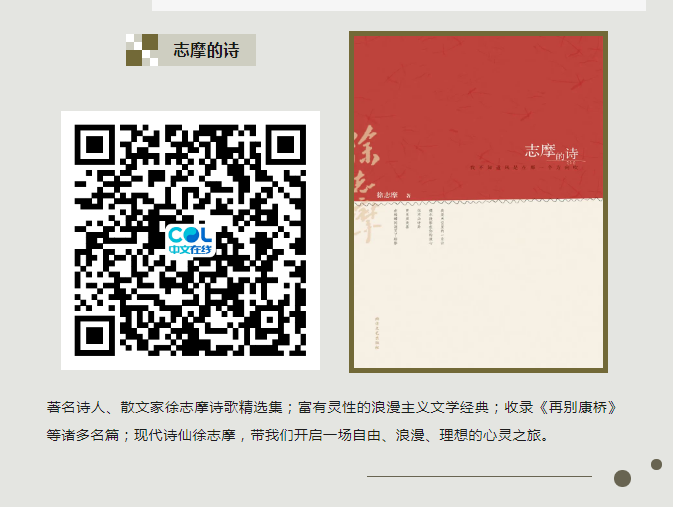This screenshot has width=674, height=507.
Task: Click the author name 徐志摩 on cover
Action: click(387, 195)
